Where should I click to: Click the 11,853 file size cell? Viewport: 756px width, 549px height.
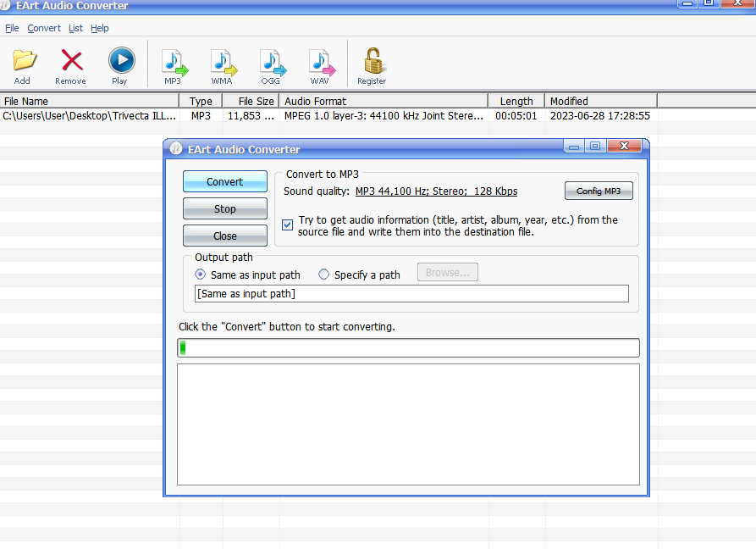(251, 116)
